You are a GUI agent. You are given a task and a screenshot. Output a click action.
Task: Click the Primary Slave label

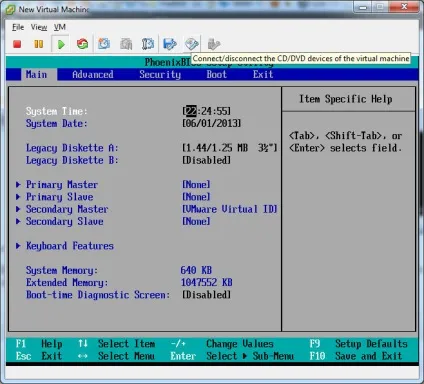tap(60, 197)
